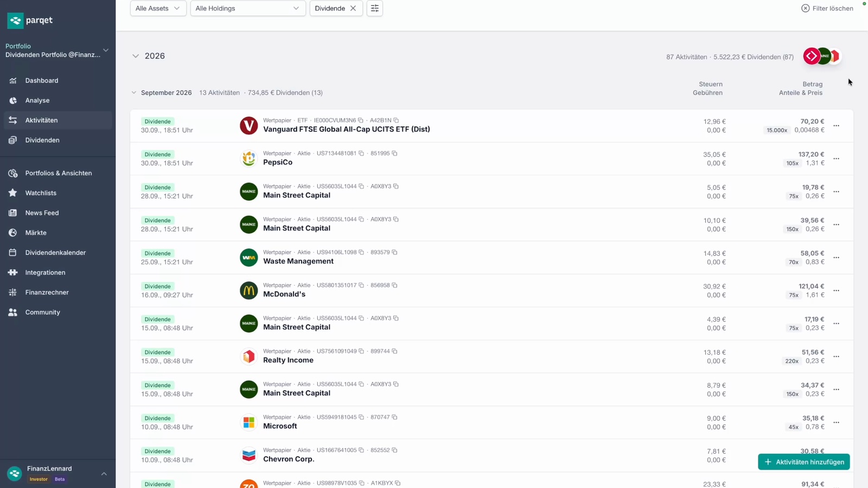Click the McDonald's logo icon

[x=249, y=291]
